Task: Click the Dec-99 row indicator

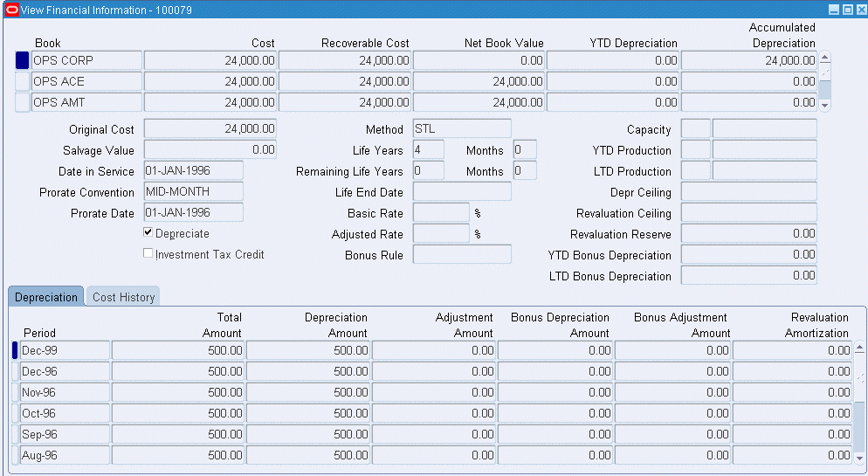Action: (x=15, y=350)
